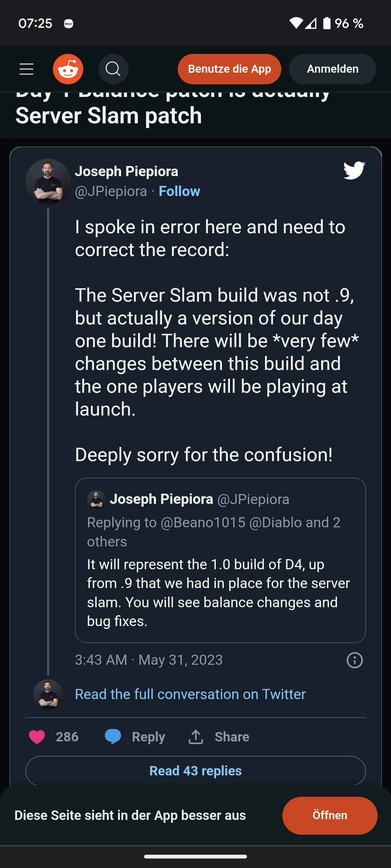Toggle the heart to like the post
The height and width of the screenshot is (868, 391).
pyautogui.click(x=37, y=736)
